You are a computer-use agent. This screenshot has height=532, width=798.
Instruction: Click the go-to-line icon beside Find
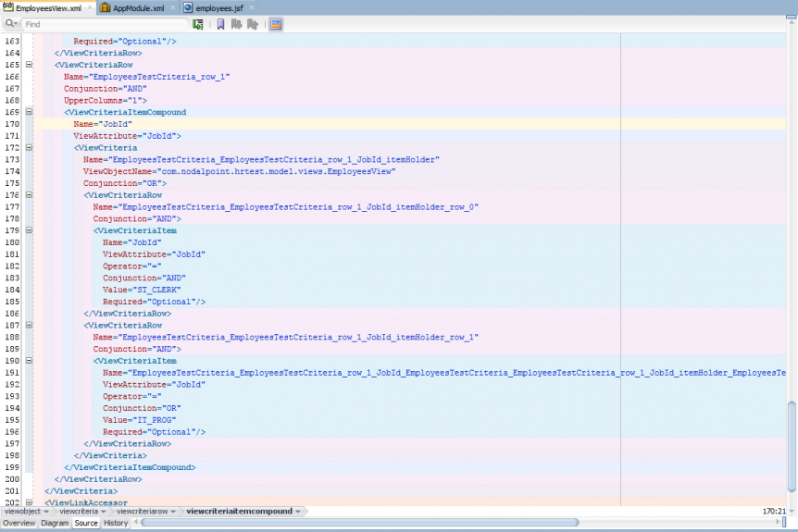pos(198,24)
